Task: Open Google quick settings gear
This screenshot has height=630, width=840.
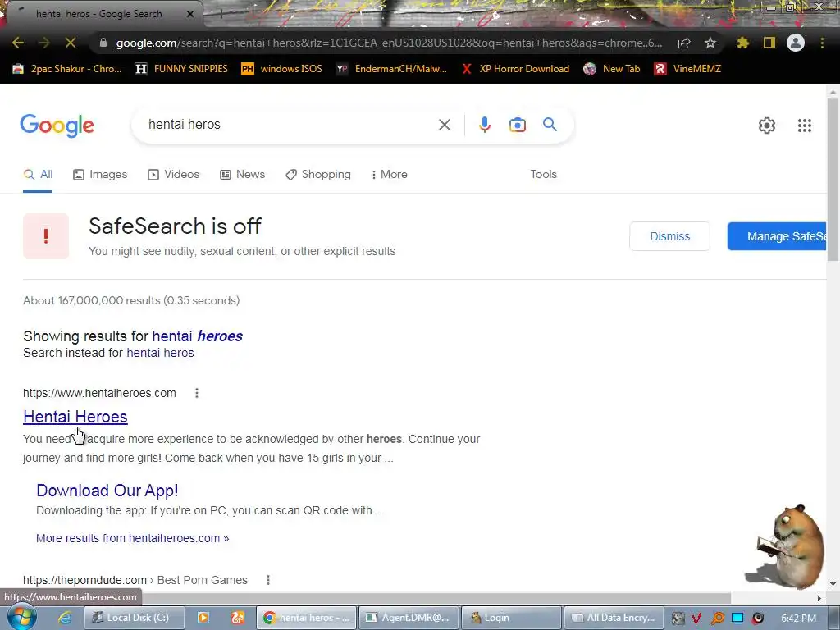Action: point(767,126)
